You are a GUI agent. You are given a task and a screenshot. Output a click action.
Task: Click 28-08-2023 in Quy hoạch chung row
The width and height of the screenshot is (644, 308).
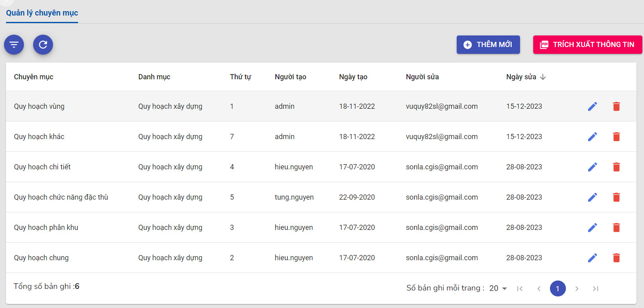[524, 258]
